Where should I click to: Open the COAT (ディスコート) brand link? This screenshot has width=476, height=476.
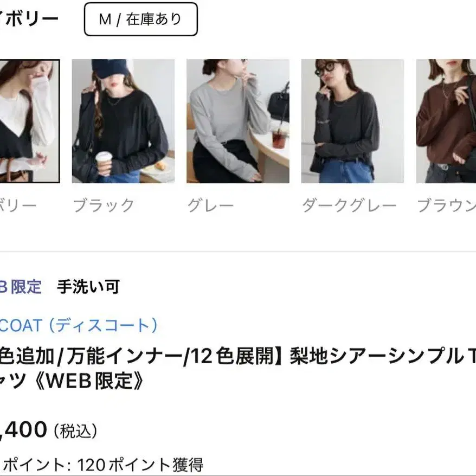(x=79, y=325)
